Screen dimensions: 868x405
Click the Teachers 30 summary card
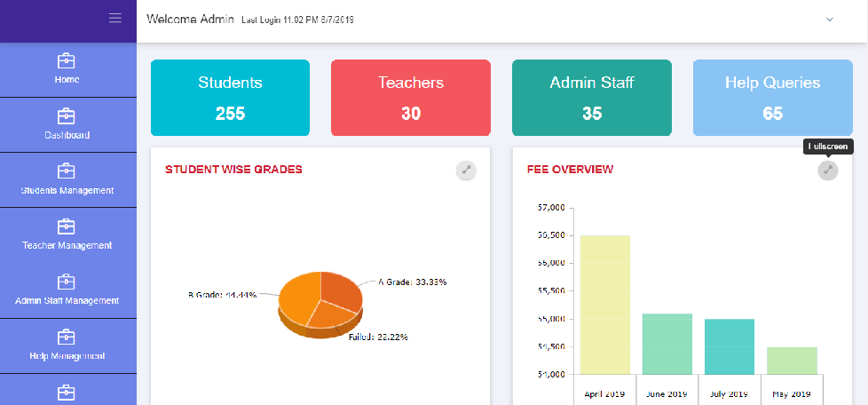[411, 98]
